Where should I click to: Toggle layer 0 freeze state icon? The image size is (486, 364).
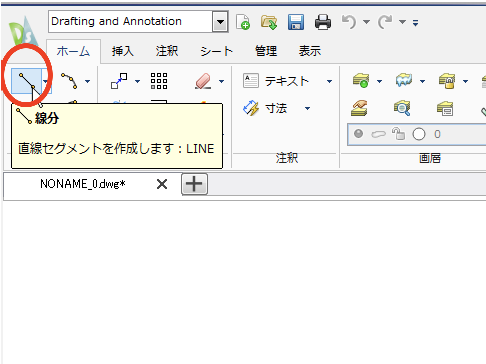(378, 134)
